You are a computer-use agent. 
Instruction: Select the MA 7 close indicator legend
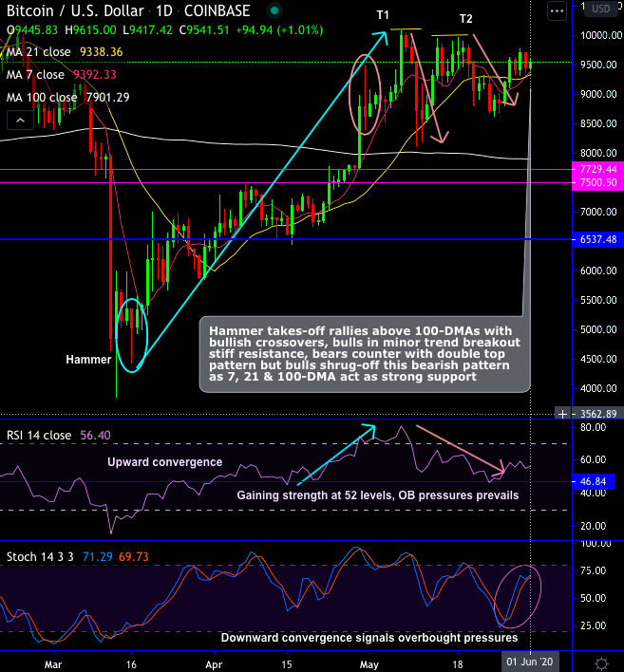[x=35, y=75]
